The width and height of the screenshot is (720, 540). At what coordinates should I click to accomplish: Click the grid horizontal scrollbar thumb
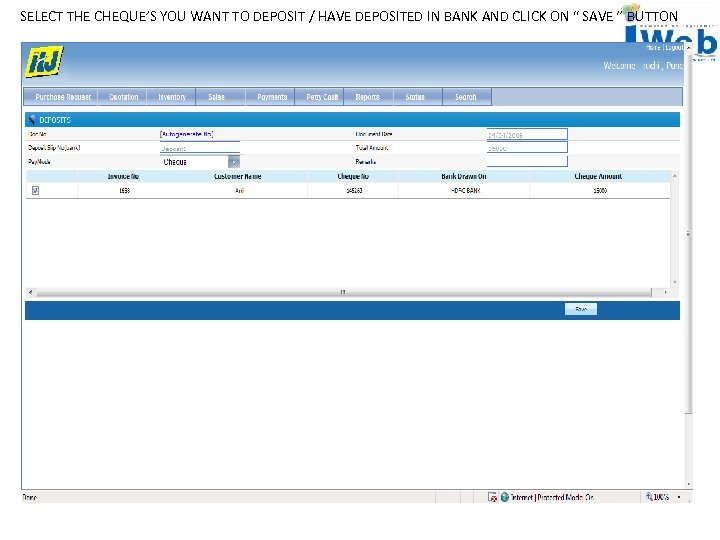click(x=343, y=292)
